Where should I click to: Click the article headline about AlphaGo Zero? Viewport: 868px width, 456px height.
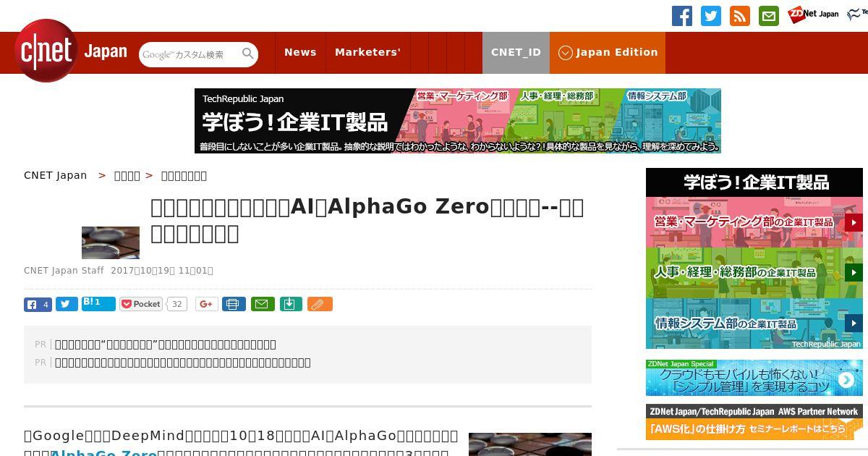(x=367, y=220)
